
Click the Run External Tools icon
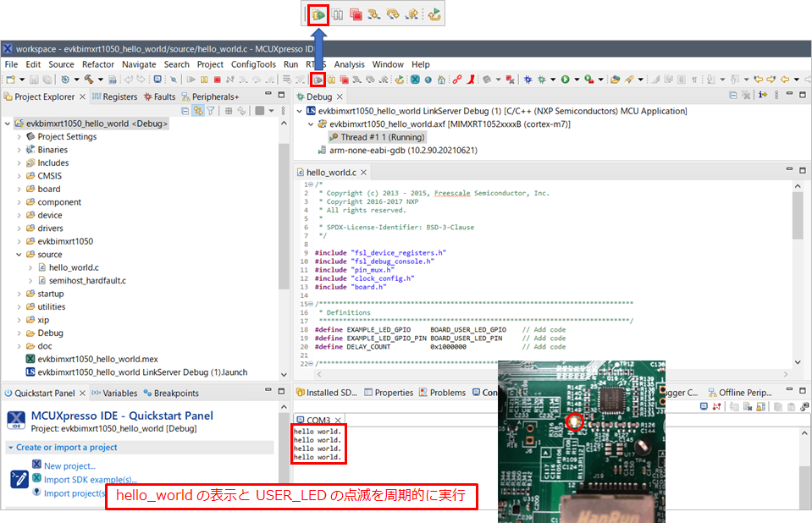coord(588,80)
